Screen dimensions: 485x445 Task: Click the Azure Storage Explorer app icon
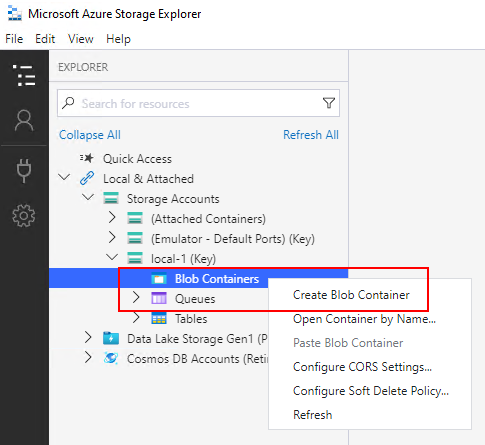(x=15, y=14)
